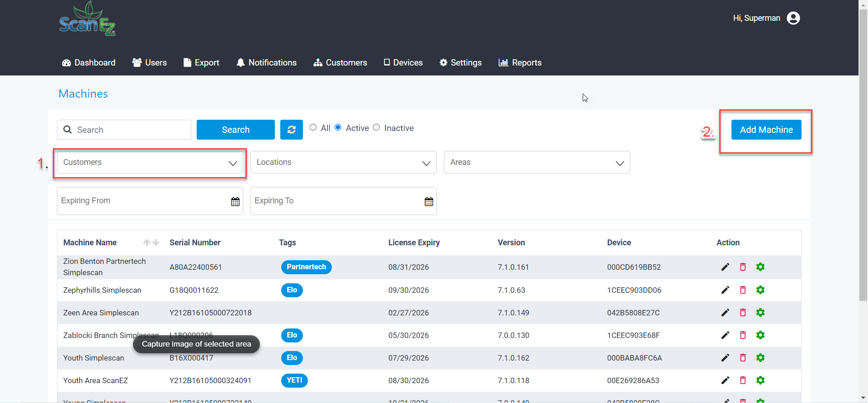The height and width of the screenshot is (403, 868).
Task: Edit Youth Simplescan with pencil icon
Action: tap(725, 358)
